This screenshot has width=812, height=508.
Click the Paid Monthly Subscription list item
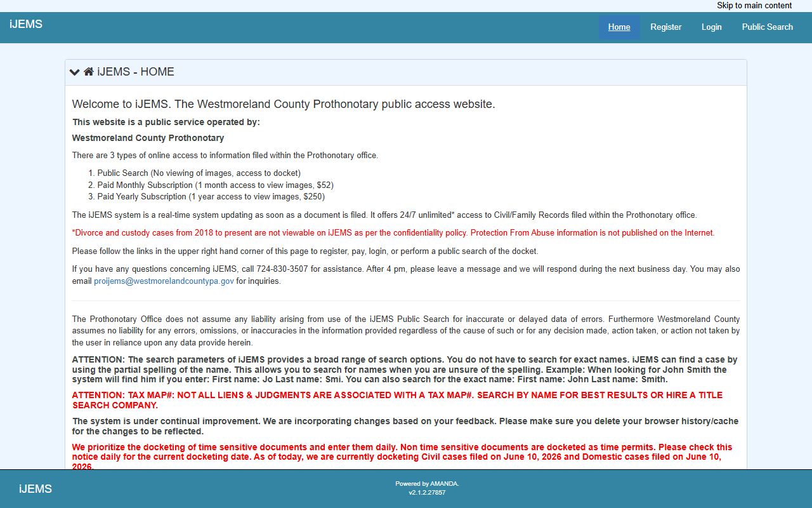[x=215, y=185]
